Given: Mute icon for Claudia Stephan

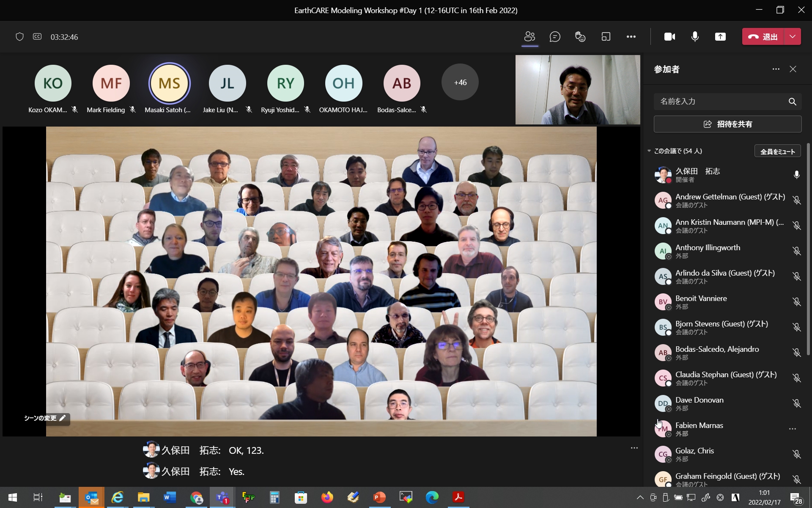Looking at the screenshot, I should coord(797,378).
